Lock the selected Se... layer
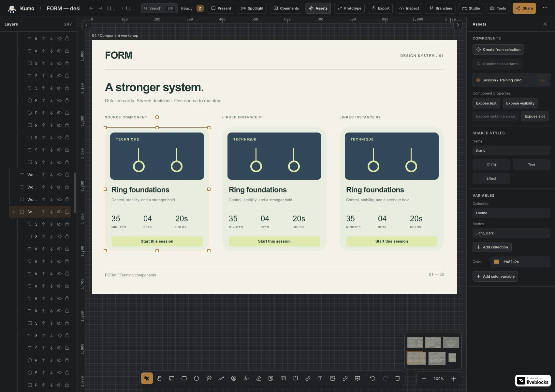 coord(67,212)
